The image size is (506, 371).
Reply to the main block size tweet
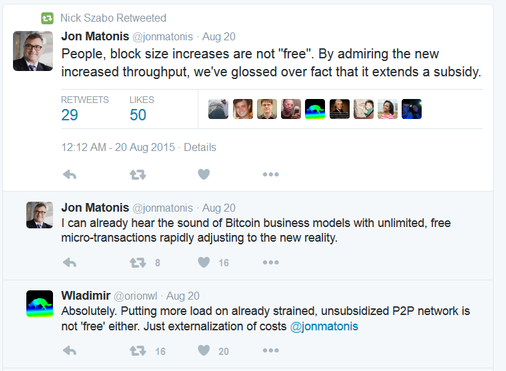pyautogui.click(x=70, y=174)
